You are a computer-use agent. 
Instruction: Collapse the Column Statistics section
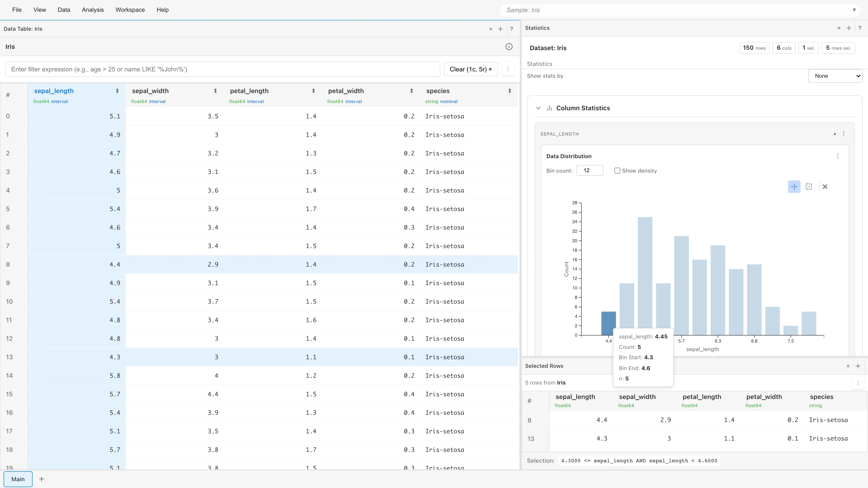pyautogui.click(x=538, y=108)
